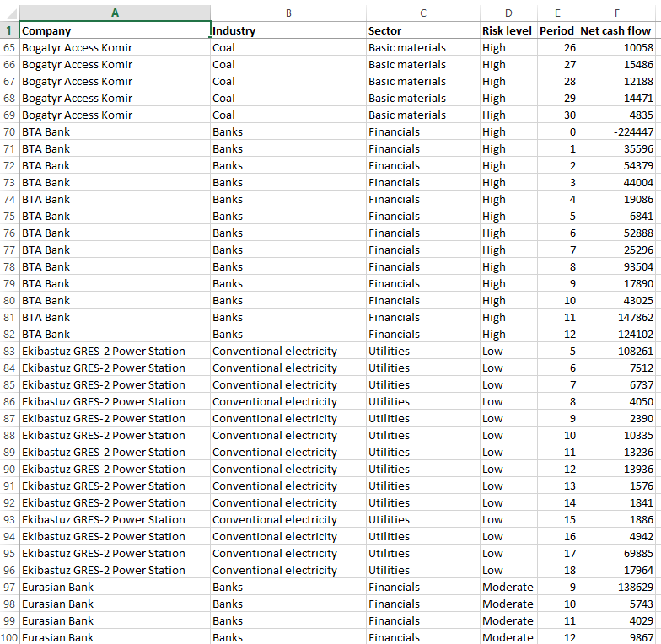Click Banks cell in row 75
661x644 pixels.
tap(288, 216)
